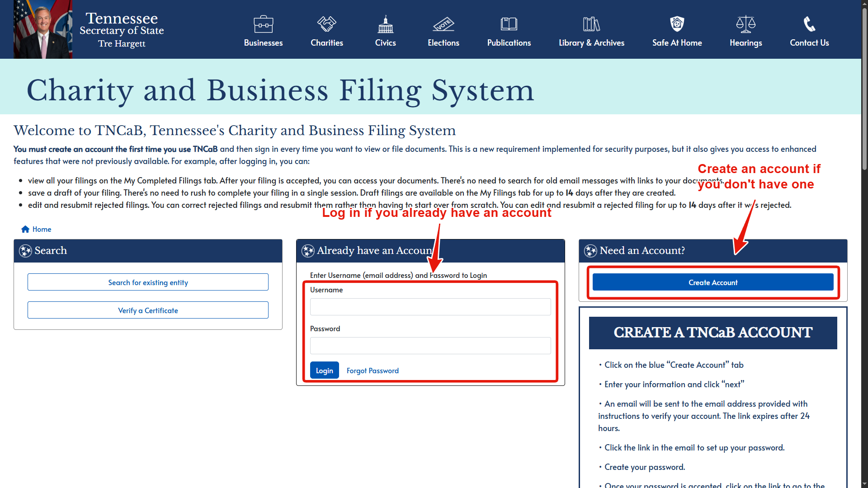
Task: Click the Secretary of State portrait photo
Action: pyautogui.click(x=43, y=29)
